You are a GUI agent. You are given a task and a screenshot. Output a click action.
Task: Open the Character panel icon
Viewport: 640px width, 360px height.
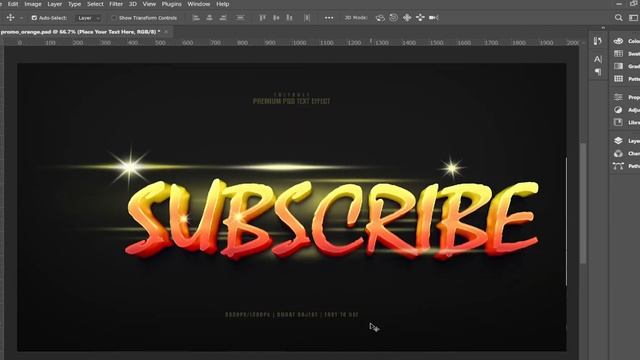(x=598, y=59)
